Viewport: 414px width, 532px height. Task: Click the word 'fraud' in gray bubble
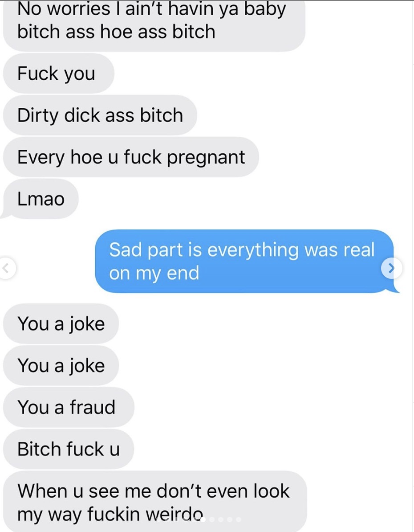[93, 407]
